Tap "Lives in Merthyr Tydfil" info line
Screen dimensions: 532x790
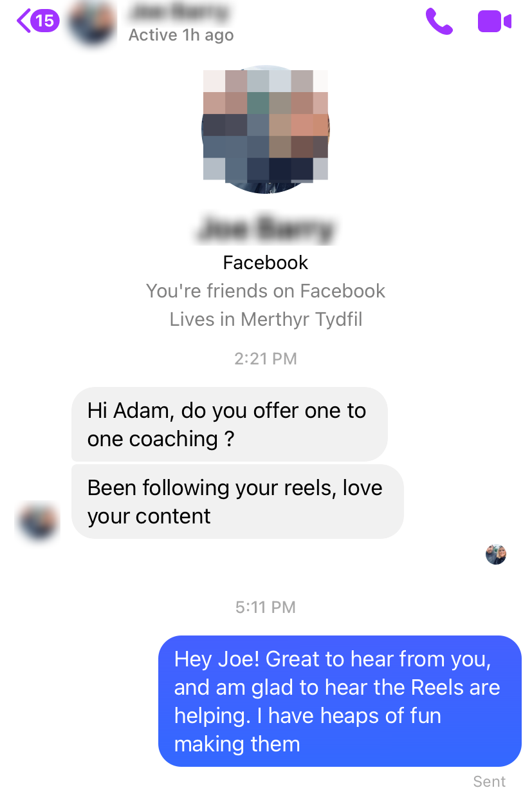[x=266, y=319]
